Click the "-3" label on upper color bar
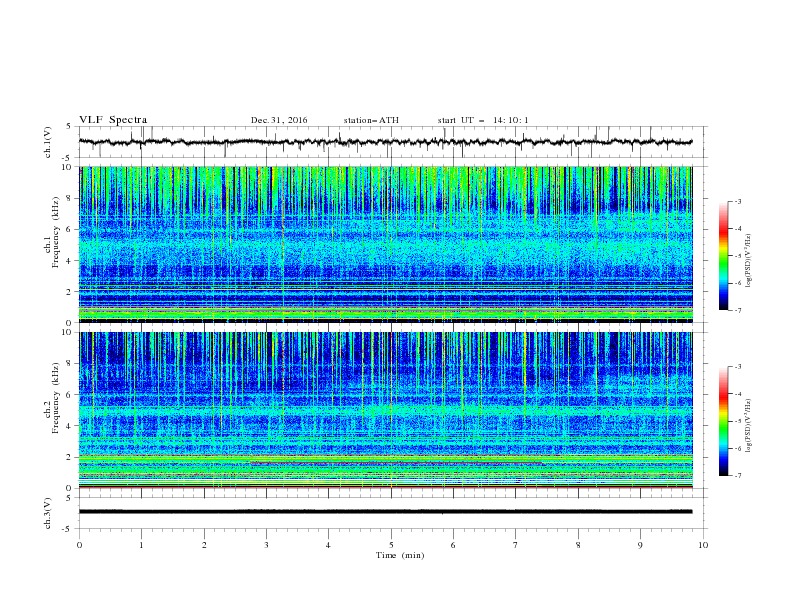 pyautogui.click(x=737, y=201)
